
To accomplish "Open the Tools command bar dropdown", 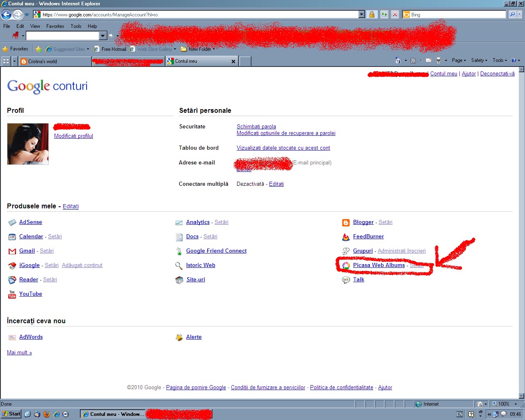I will [500, 60].
